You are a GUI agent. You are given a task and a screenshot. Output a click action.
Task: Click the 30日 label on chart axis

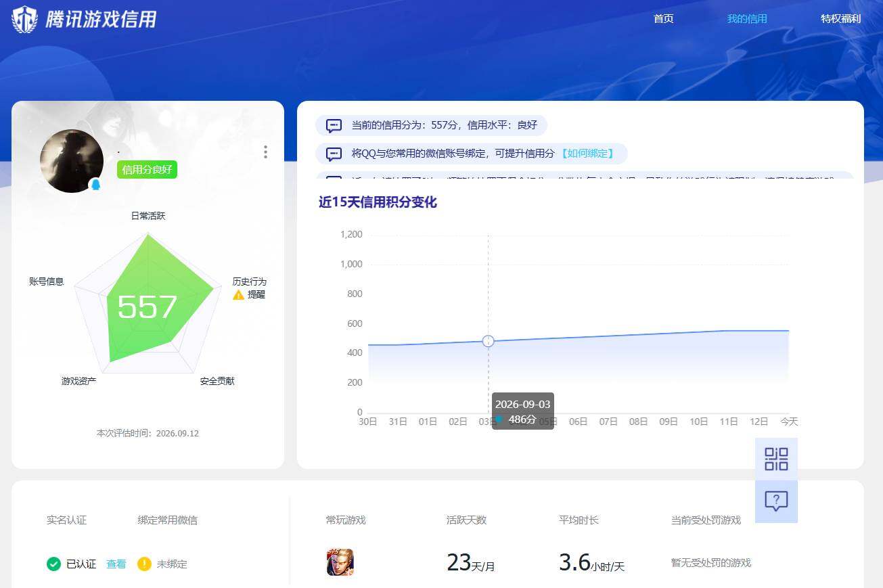point(368,422)
